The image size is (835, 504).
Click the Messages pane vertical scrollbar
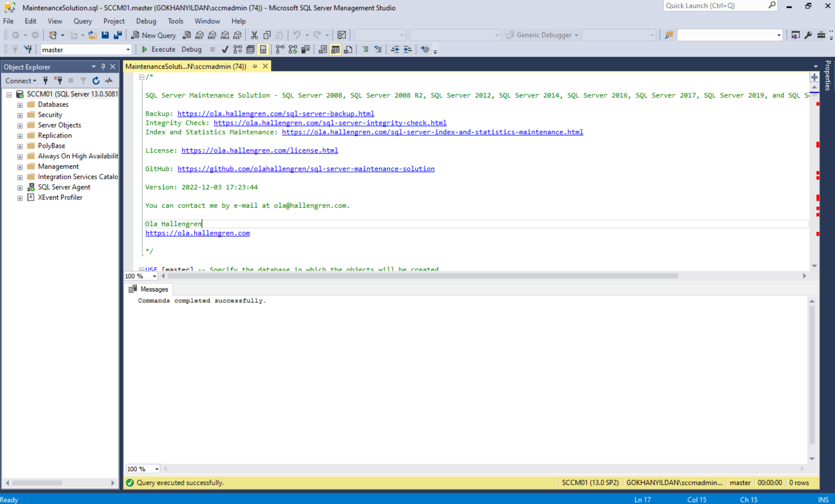click(812, 374)
